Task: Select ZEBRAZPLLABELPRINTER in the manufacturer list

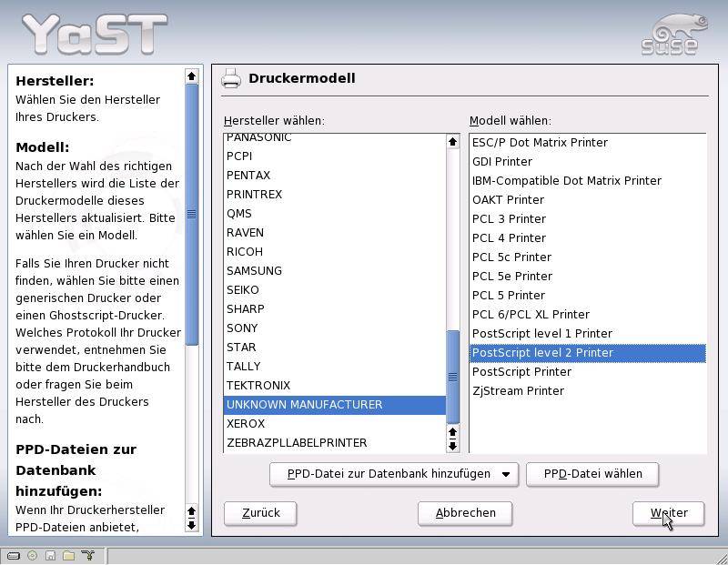Action: 334,443
